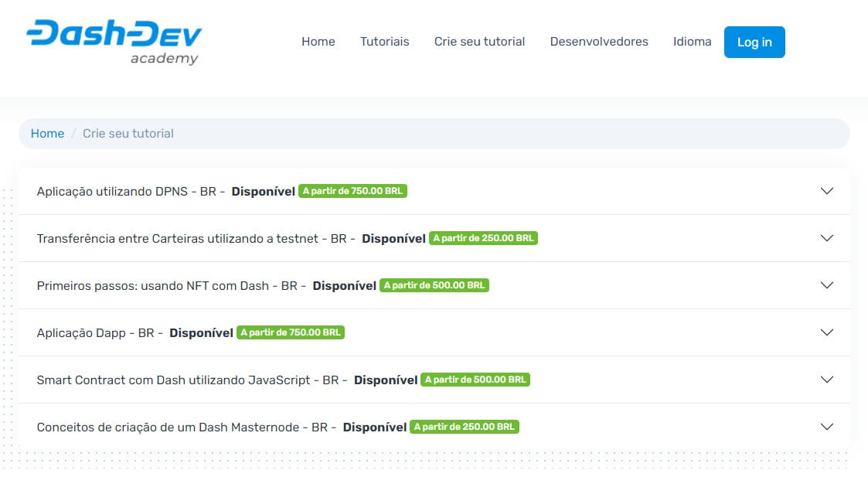Go to Tutoriais in the navigation
Viewport: 868px width, 477px height.
coord(385,42)
